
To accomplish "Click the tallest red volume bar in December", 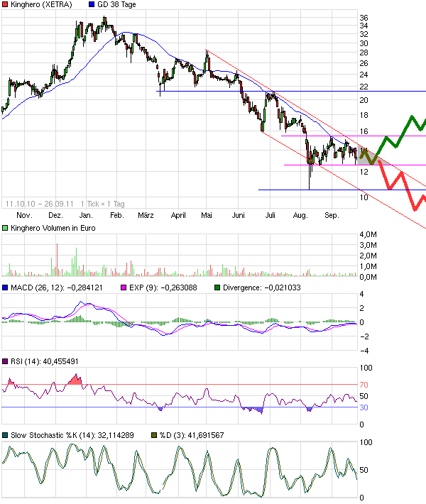I will 58,260.
